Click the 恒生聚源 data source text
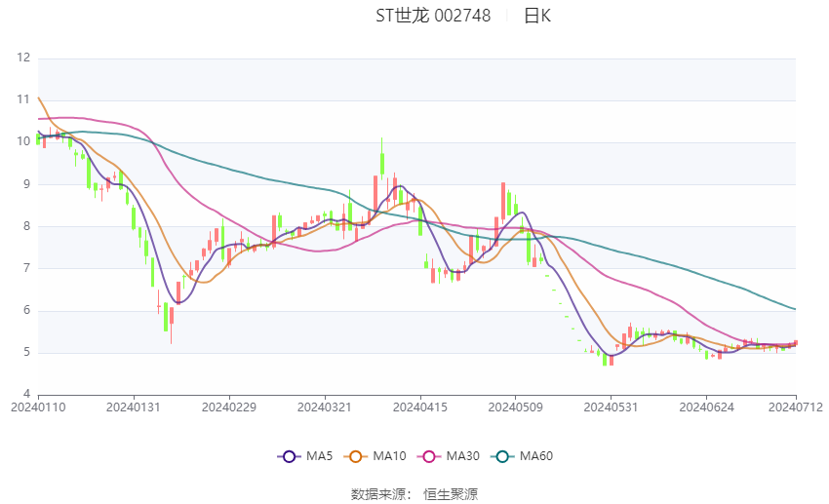The image size is (829, 504). pyautogui.click(x=451, y=494)
